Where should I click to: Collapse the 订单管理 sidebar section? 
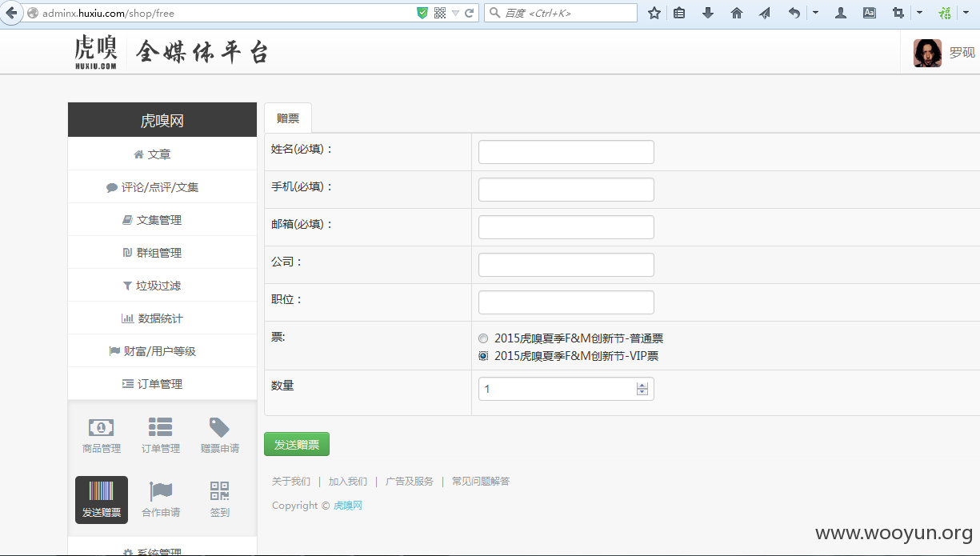point(162,384)
